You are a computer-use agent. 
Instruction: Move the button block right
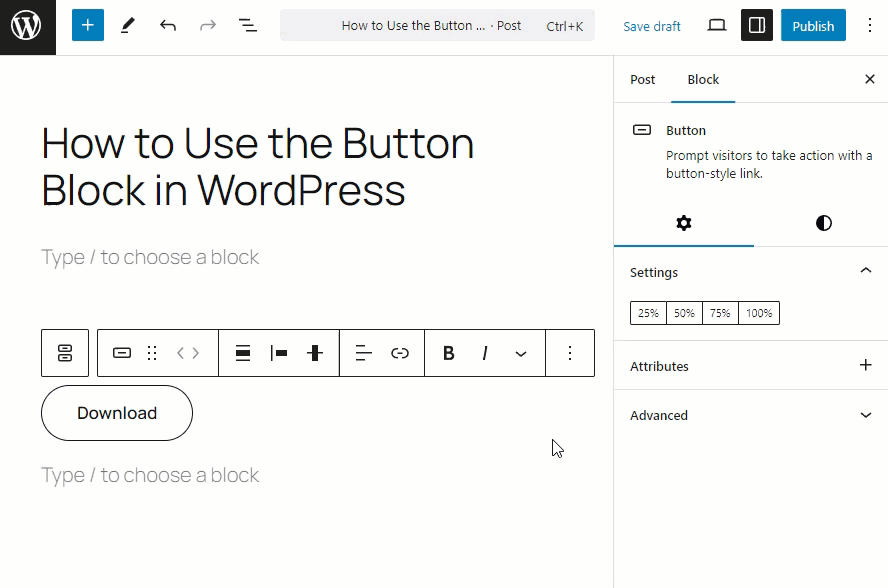coord(195,353)
